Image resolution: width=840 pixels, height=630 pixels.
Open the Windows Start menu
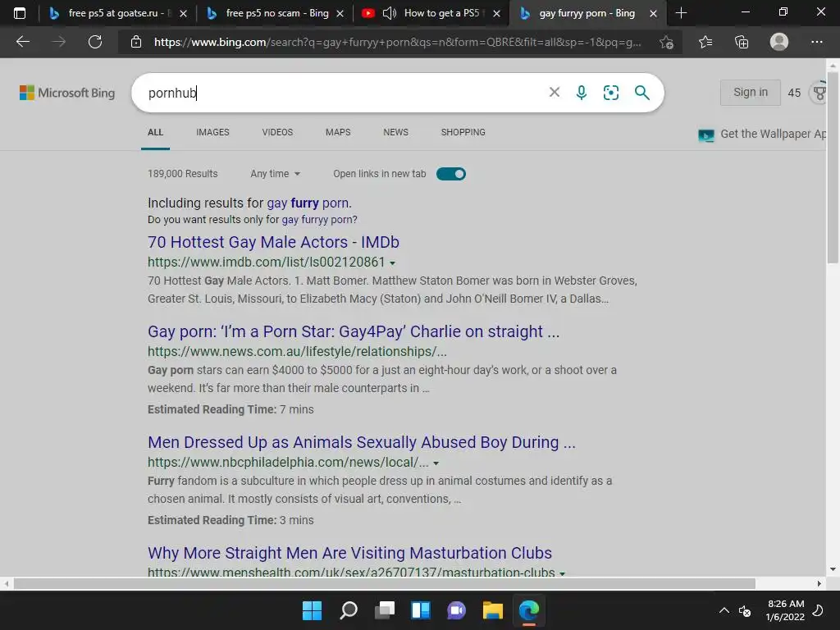(x=312, y=610)
